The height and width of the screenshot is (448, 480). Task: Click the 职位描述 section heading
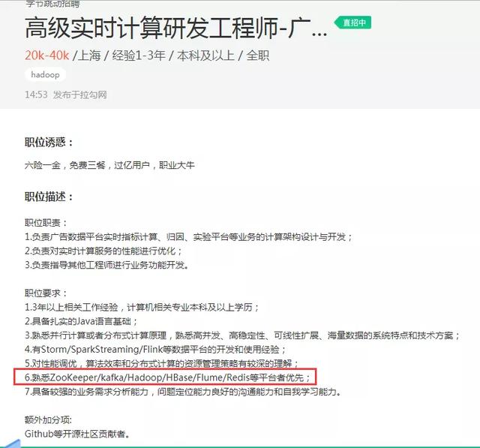[49, 197]
